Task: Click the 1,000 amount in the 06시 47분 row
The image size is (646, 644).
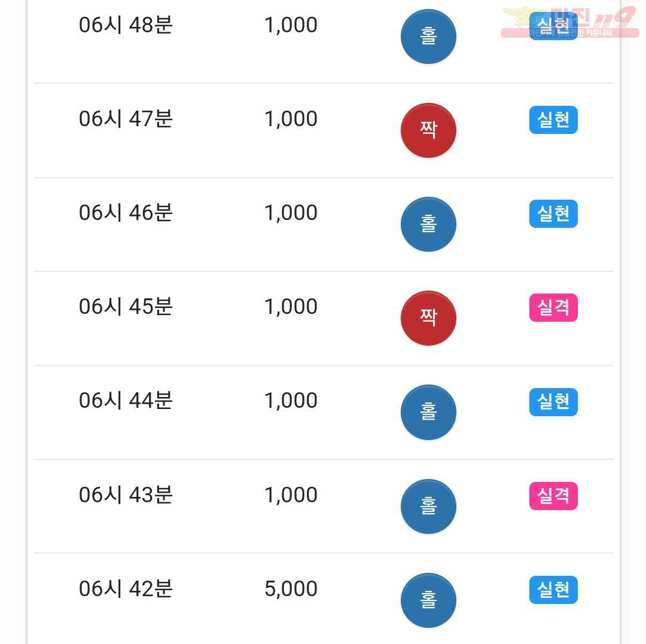Action: (x=291, y=119)
